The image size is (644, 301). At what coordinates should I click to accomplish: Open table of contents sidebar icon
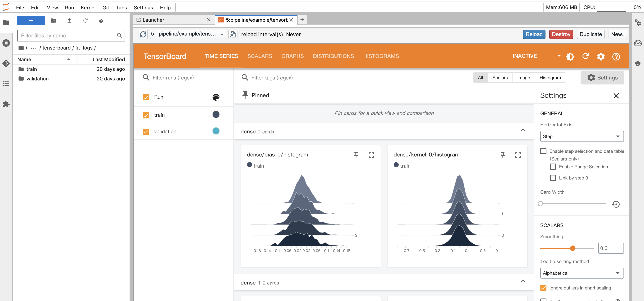[6, 84]
